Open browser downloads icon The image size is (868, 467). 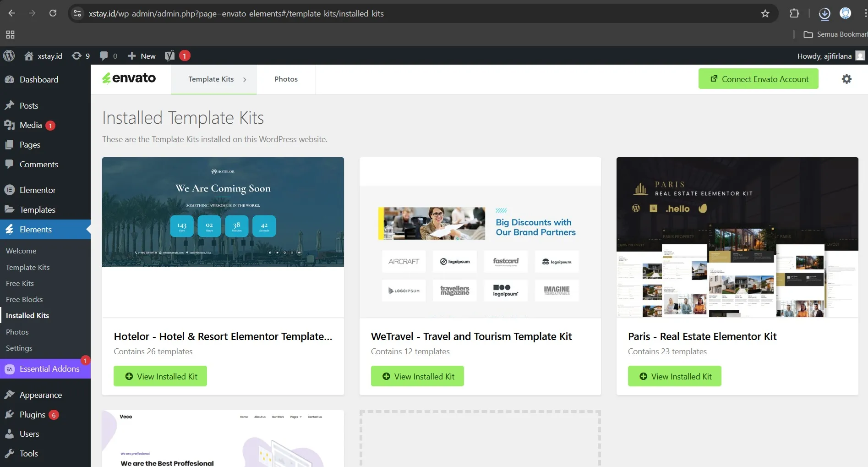click(x=824, y=14)
